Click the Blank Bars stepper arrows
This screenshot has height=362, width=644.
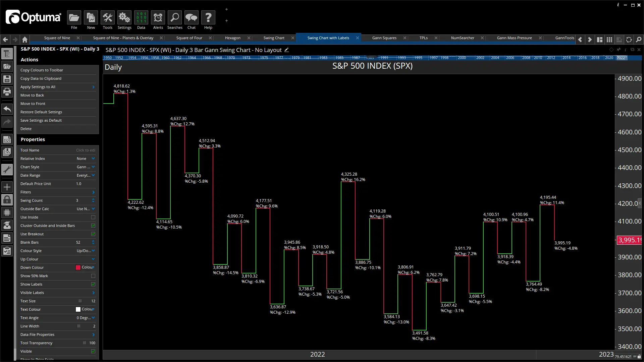[x=93, y=242]
